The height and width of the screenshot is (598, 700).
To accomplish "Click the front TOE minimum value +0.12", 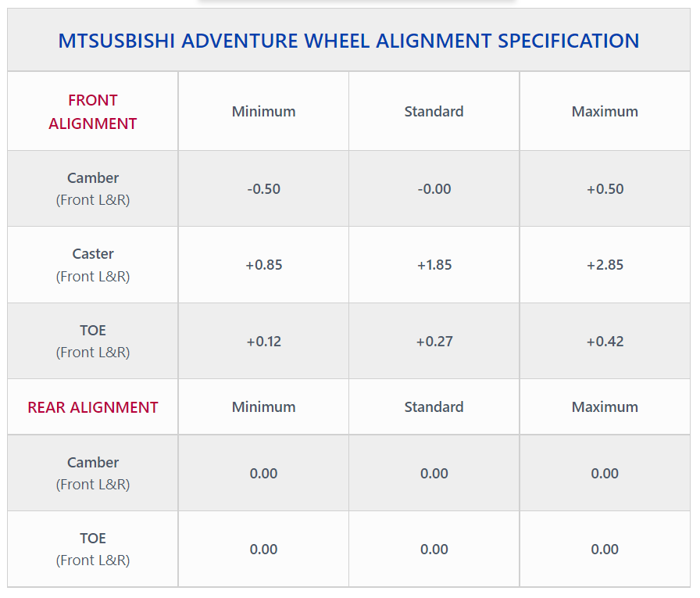I will point(263,342).
